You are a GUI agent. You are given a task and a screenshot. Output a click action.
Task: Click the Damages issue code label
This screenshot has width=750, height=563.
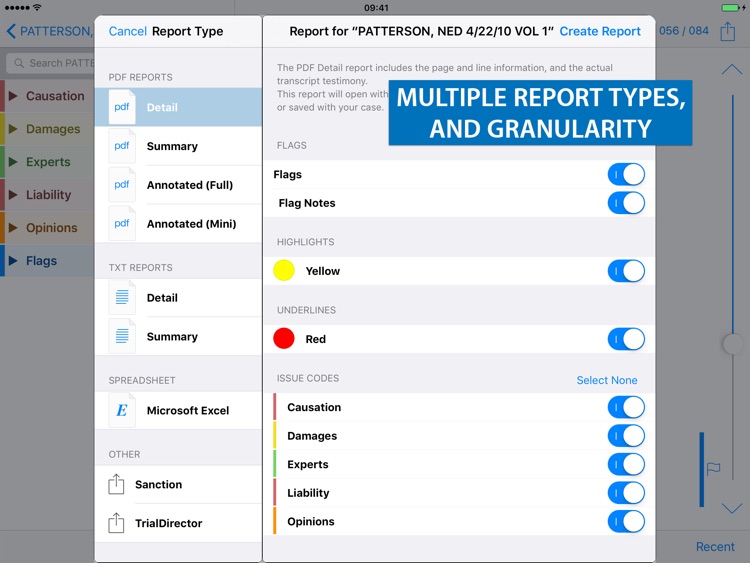click(x=312, y=436)
